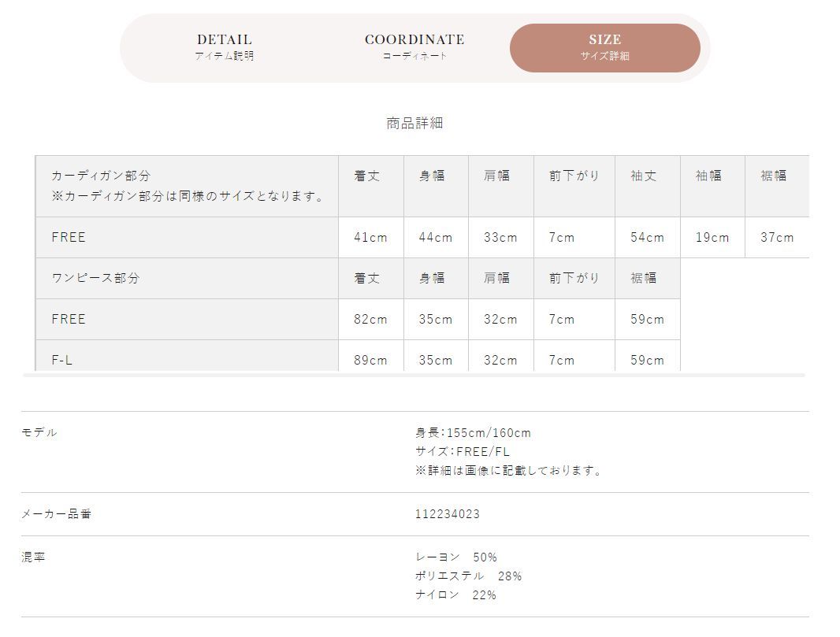Click the モデル row label
This screenshot has height=637, width=840.
[39, 432]
